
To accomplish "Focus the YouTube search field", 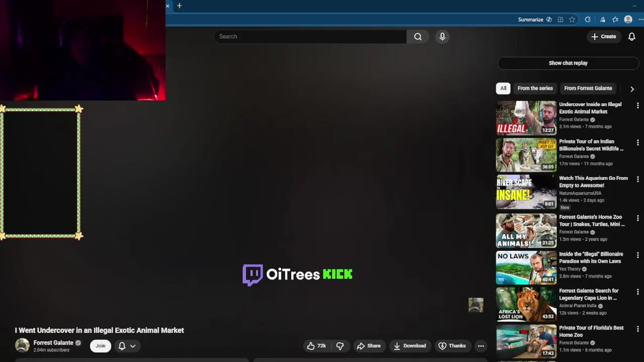I will click(310, 37).
